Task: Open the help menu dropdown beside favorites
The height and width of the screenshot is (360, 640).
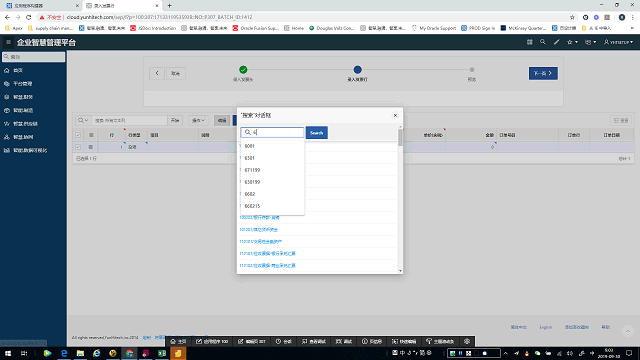Action: coord(590,42)
